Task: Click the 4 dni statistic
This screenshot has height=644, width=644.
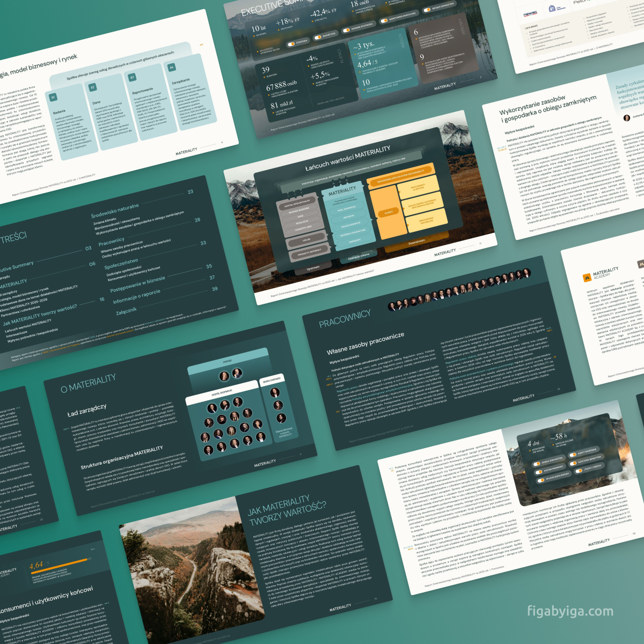Action: [533, 443]
